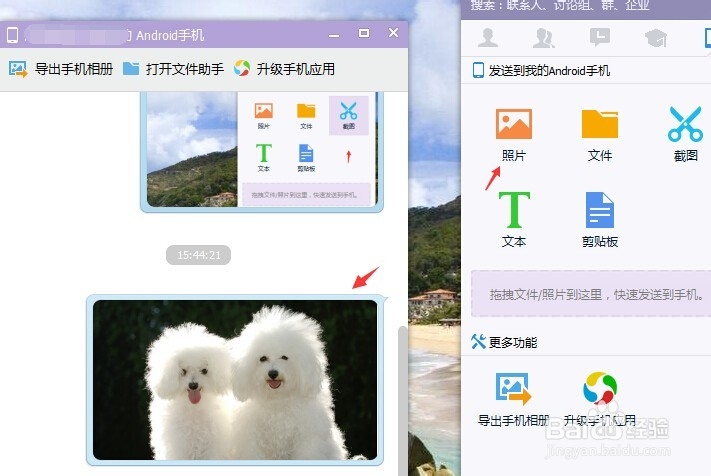Switch to the contacts tab (single person icon)
Screen dimensions: 711x476
pyautogui.click(x=488, y=38)
